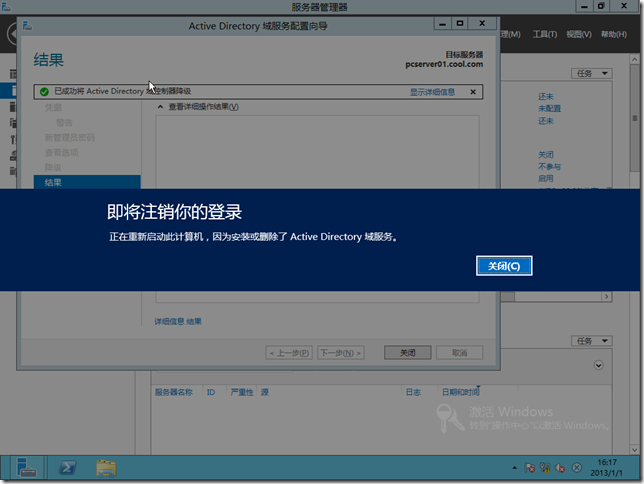Viewport: 644px width, 484px height.
Task: Launch PowerShell from the taskbar
Action: [67, 468]
